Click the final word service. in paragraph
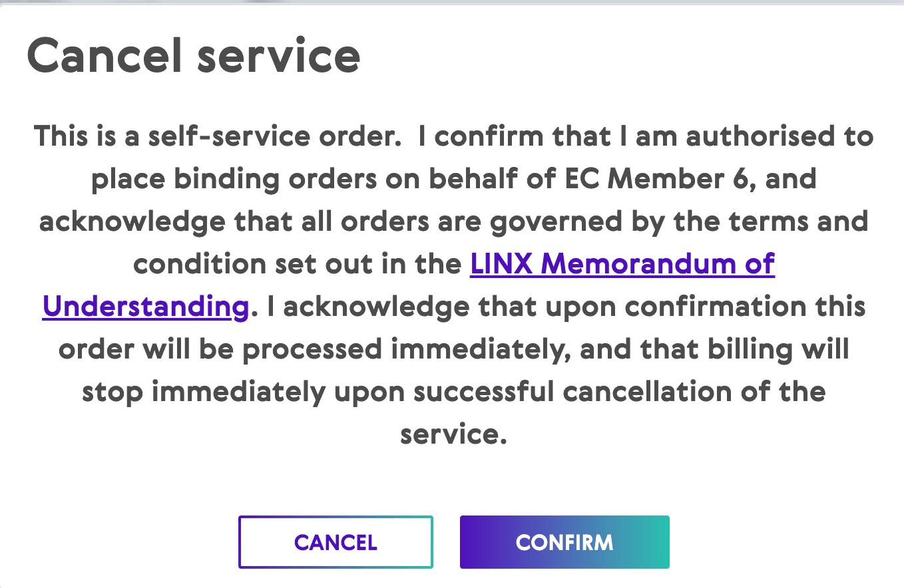 453,435
